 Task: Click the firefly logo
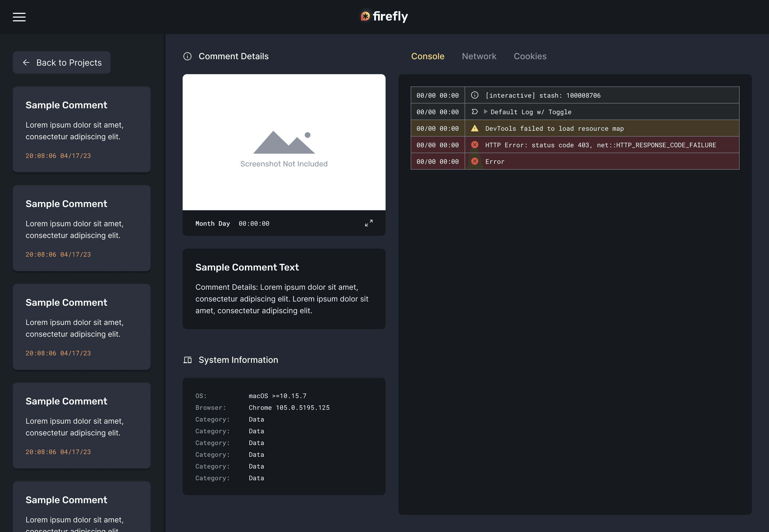384,16
